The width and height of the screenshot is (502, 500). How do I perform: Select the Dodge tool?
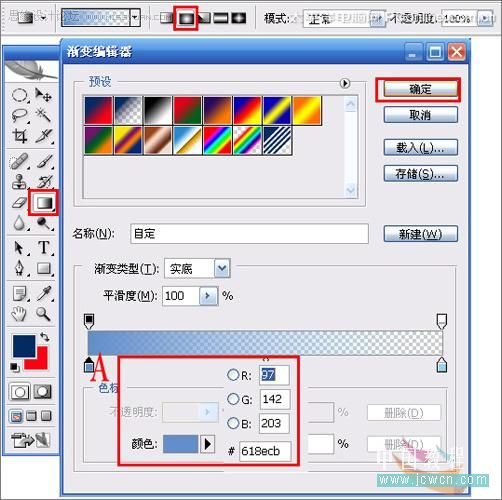[x=43, y=223]
